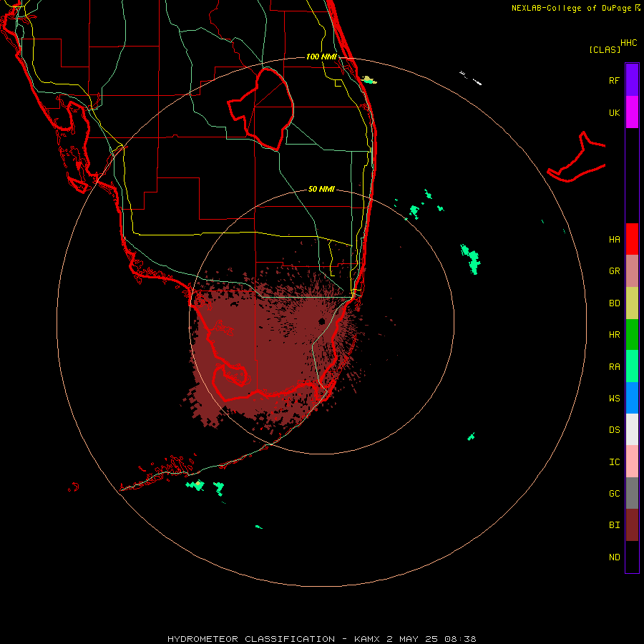
Task: Click the GR legend label
Action: [x=614, y=271]
